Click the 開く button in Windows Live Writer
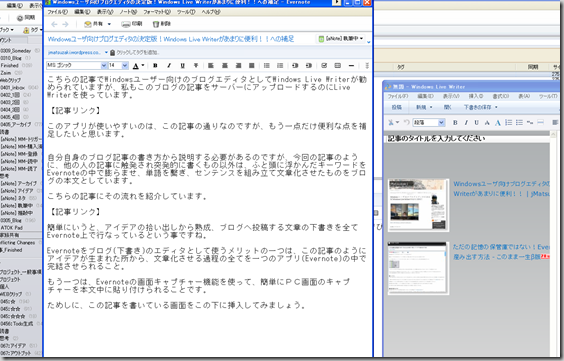564x361 pixels. click(447, 107)
